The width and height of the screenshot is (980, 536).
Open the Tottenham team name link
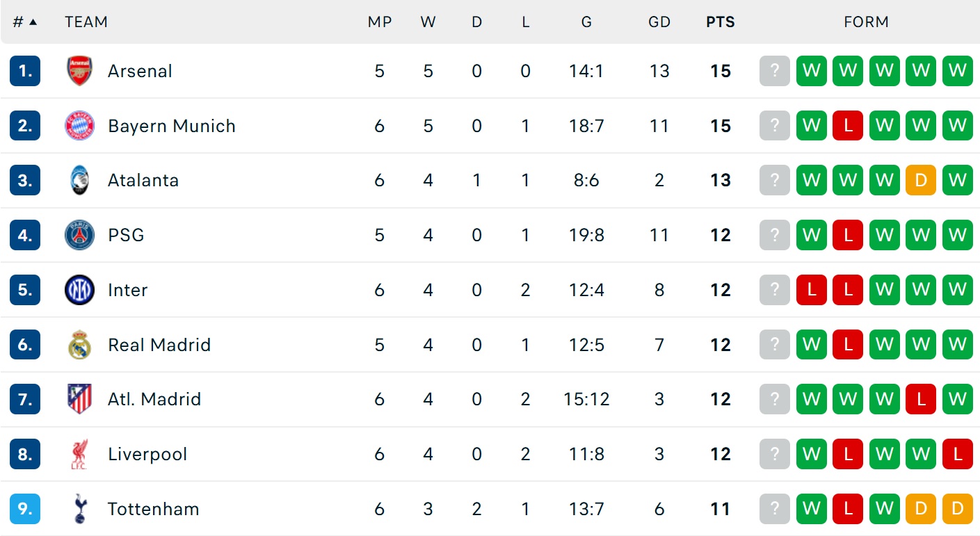click(153, 509)
